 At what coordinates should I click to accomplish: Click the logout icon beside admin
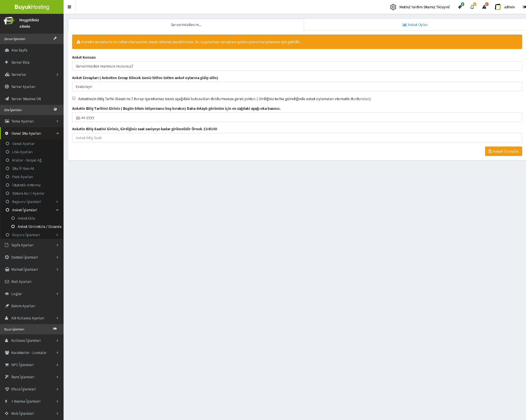coord(524,7)
